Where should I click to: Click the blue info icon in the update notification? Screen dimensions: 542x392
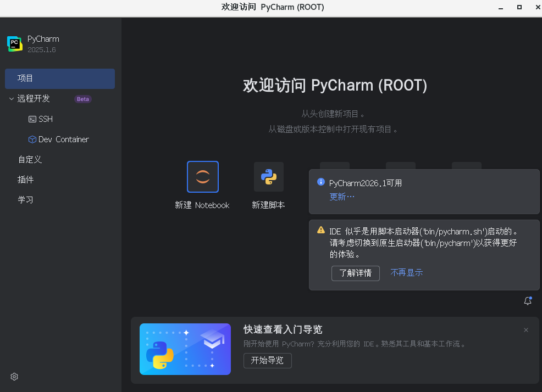click(321, 182)
